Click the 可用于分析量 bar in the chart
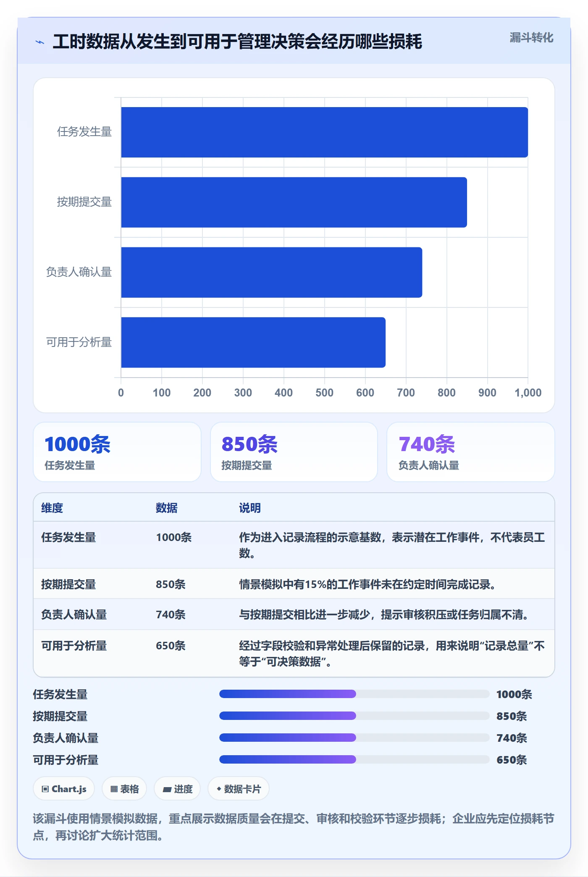588x877 pixels. 253,342
